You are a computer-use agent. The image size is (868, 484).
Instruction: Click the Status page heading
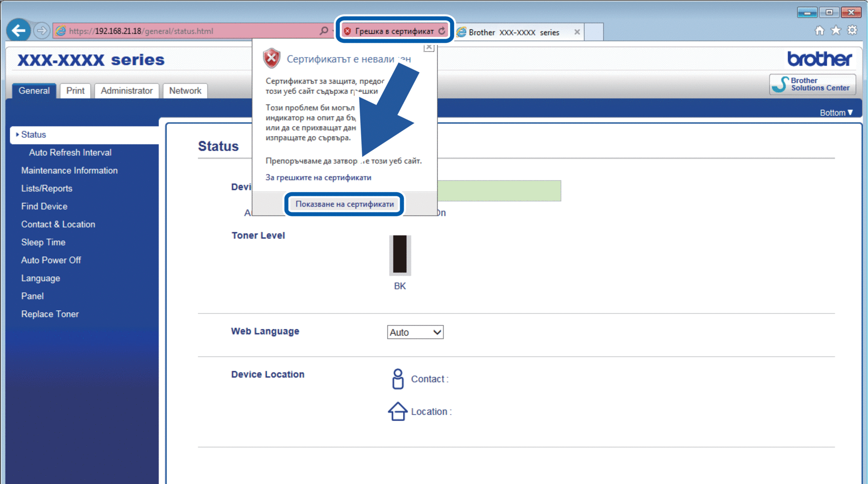pos(218,146)
